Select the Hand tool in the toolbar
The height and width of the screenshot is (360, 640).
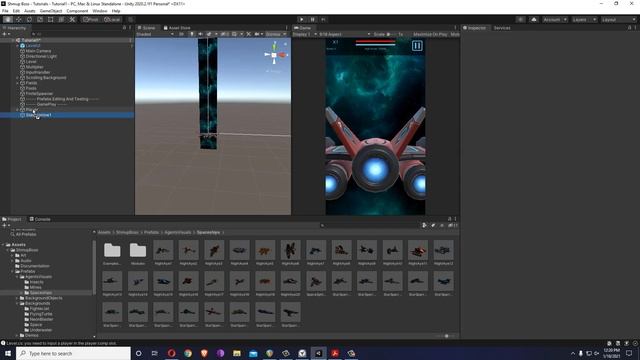click(x=8, y=19)
